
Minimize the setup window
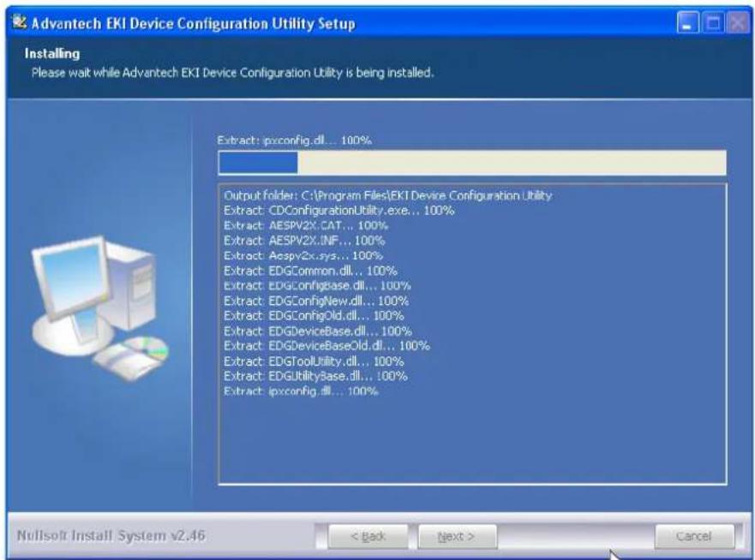(687, 22)
